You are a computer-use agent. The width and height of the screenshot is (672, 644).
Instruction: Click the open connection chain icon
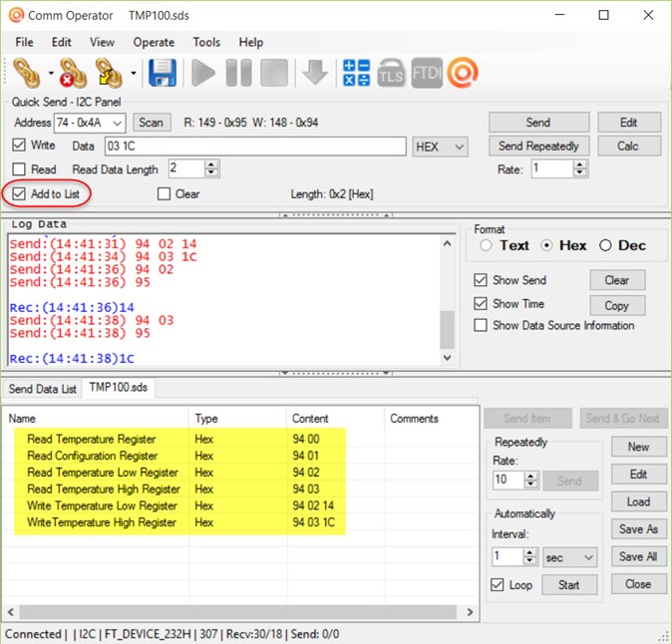click(x=27, y=73)
